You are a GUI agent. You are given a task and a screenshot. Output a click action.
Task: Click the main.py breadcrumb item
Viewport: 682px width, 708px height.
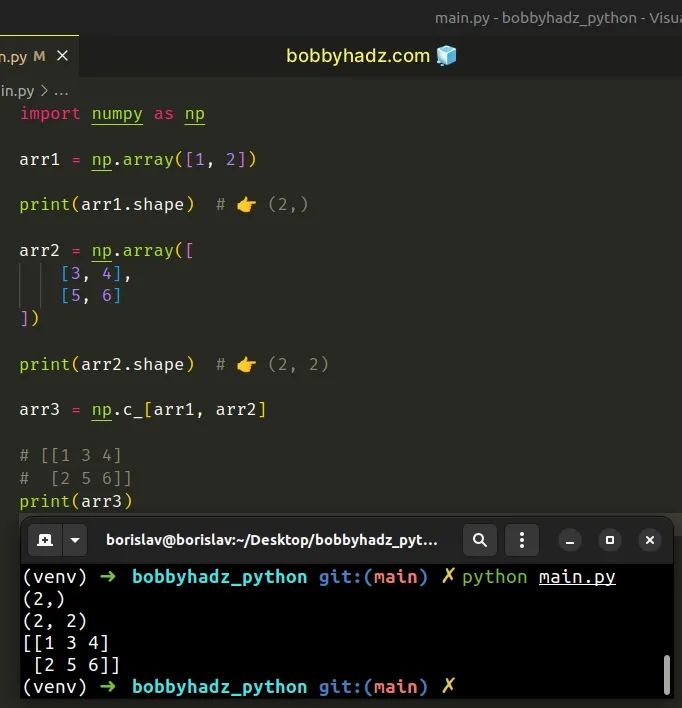coord(17,91)
